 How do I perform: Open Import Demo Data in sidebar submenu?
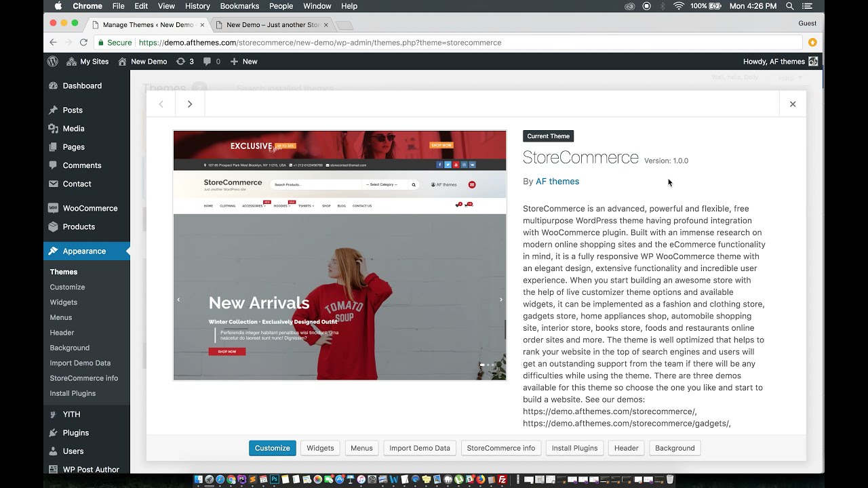pyautogui.click(x=80, y=363)
